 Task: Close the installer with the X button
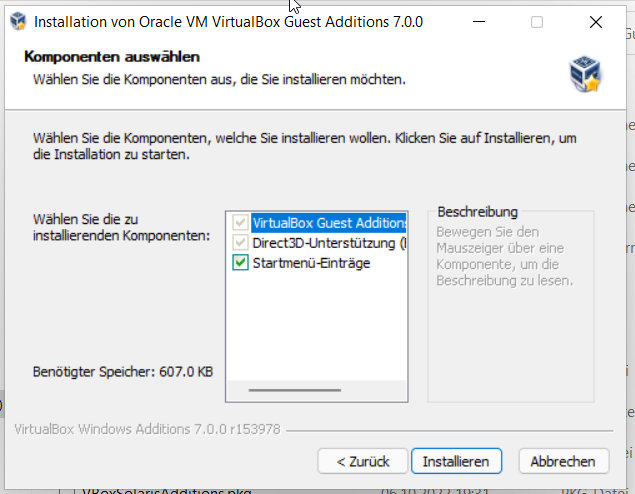[596, 22]
